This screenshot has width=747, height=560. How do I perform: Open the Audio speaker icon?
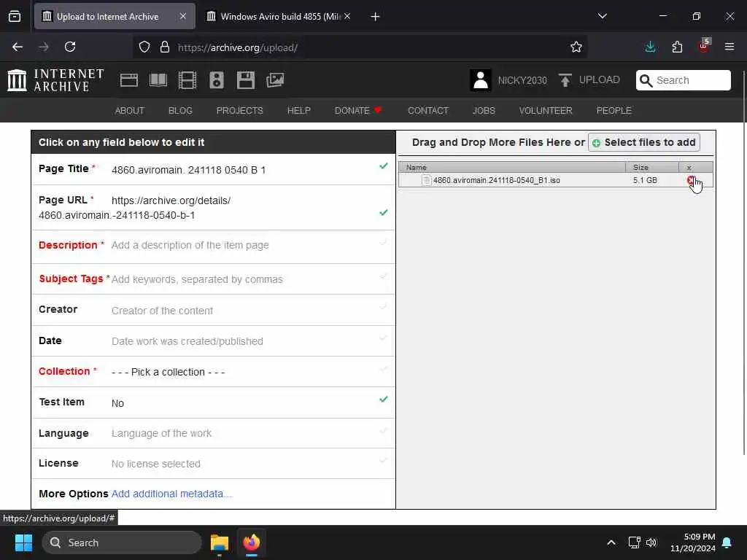click(216, 80)
